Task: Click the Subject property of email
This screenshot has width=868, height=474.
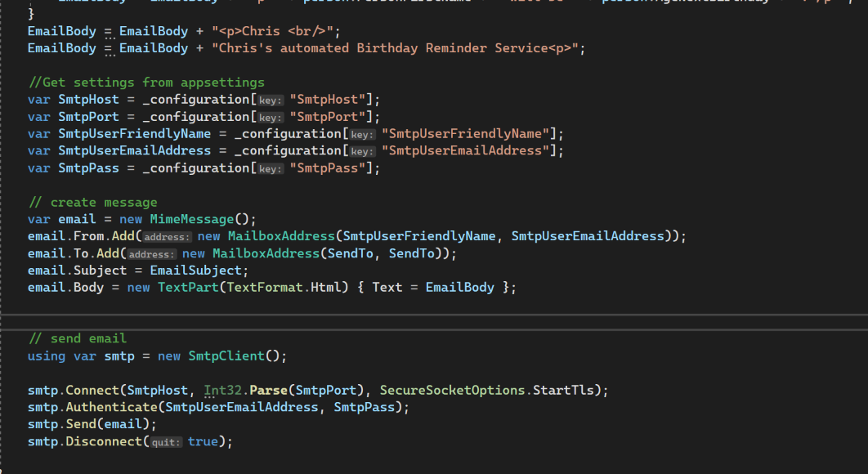Action: pos(101,271)
